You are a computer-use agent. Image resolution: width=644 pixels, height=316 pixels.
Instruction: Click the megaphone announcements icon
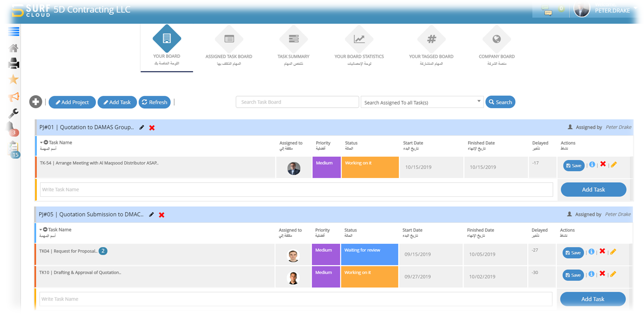click(x=14, y=97)
